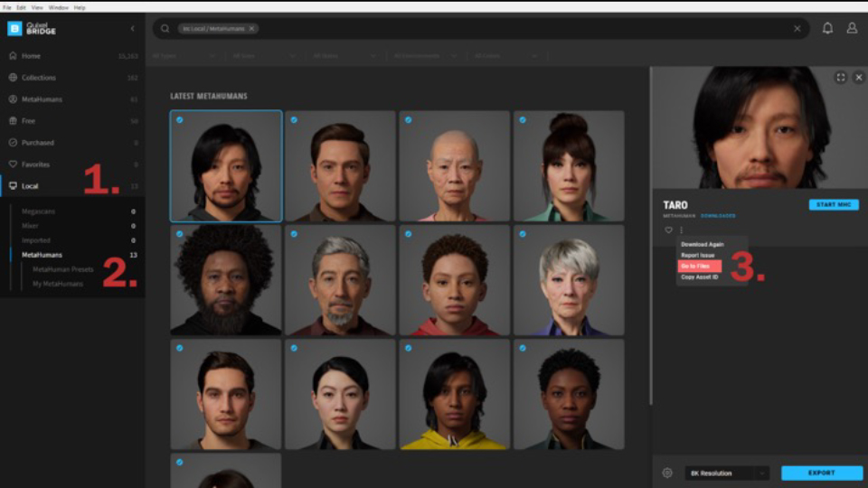Select the highlighted MetaHumans entry under Local
Viewport: 868px width, 488px height.
[42, 255]
